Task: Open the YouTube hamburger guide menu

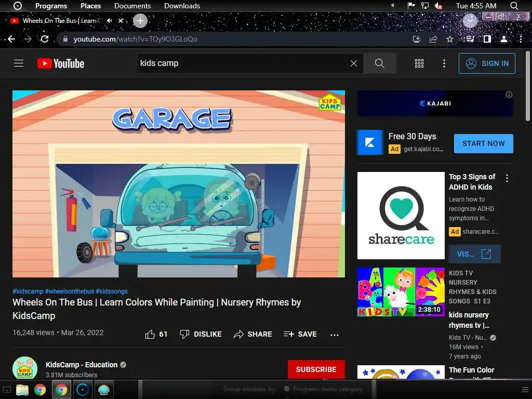Action: (19, 63)
